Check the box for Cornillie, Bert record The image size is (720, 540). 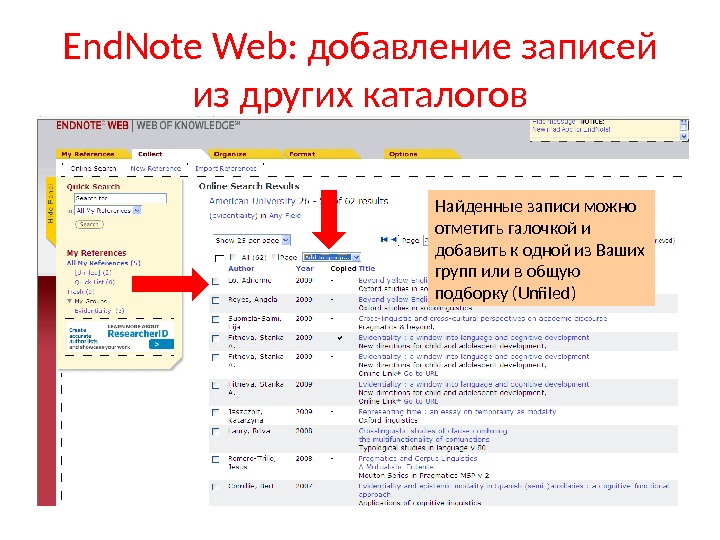[216, 487]
